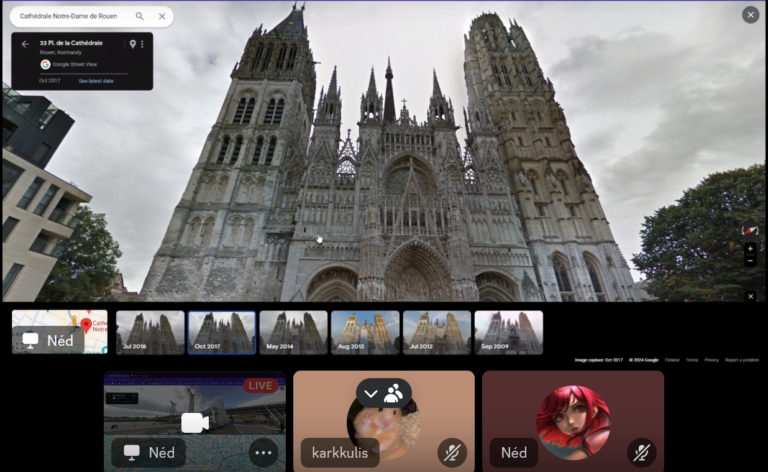This screenshot has height=472, width=768.
Task: Zoom in with the plus button
Action: [x=750, y=248]
